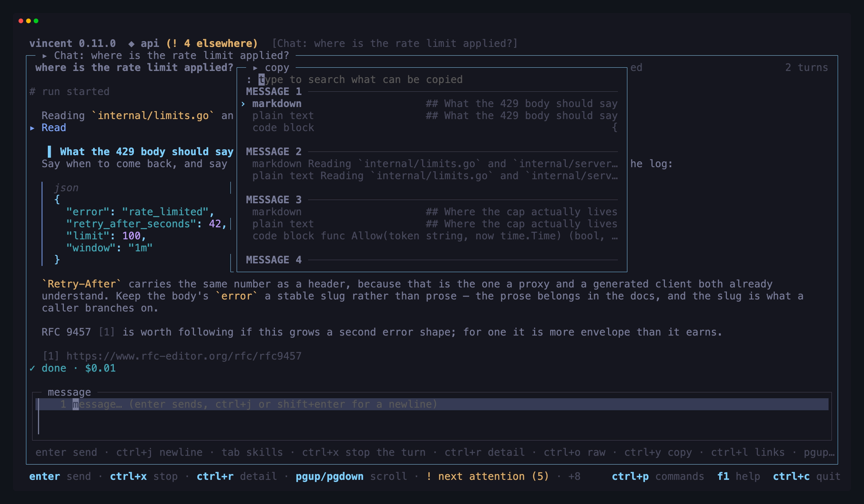
Task: Click the done checkmark status line
Action: [x=72, y=368]
